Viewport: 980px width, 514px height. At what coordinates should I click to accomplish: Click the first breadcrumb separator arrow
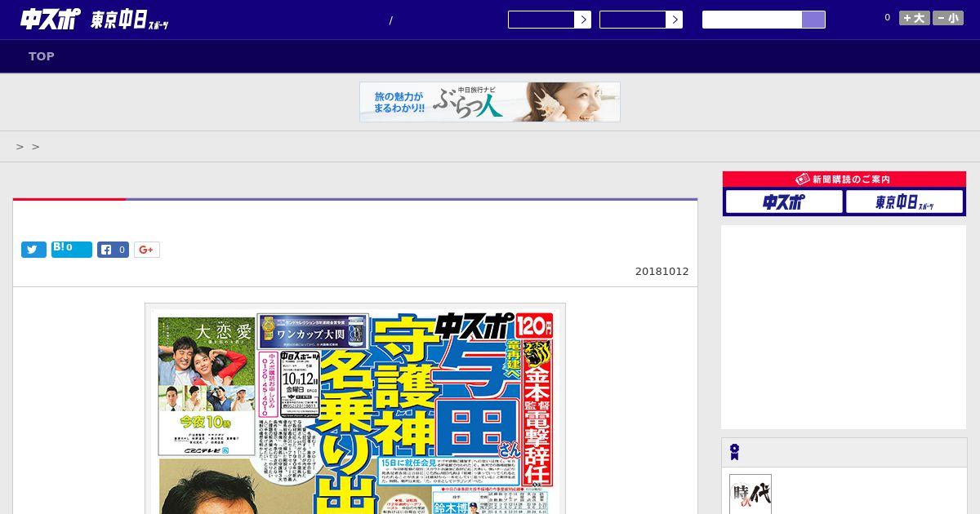[20, 147]
